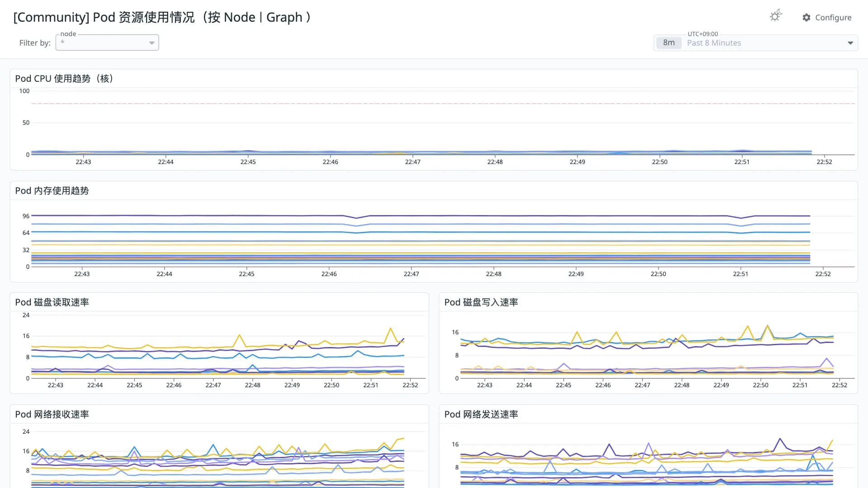The image size is (868, 488).
Task: Click the dashboard title Pod 资源使用情况
Action: [163, 17]
